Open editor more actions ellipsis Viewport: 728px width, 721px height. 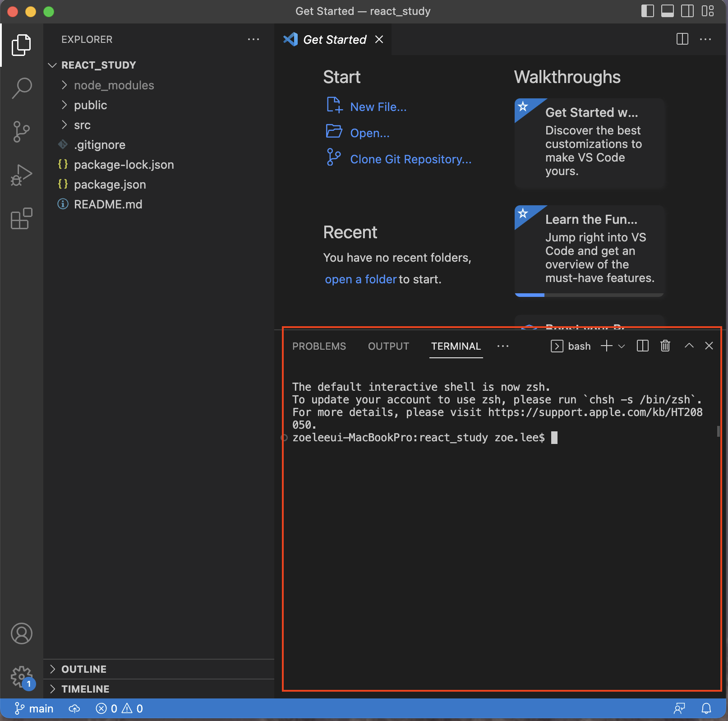tap(705, 39)
